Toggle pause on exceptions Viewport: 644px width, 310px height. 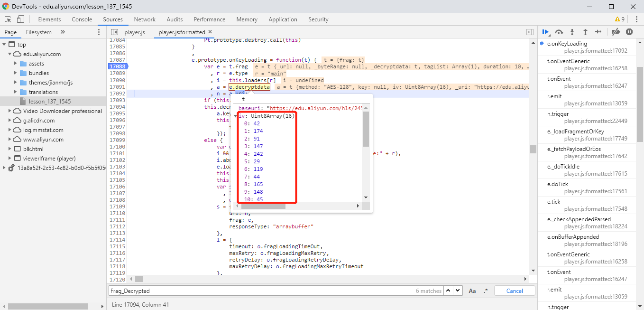click(629, 32)
